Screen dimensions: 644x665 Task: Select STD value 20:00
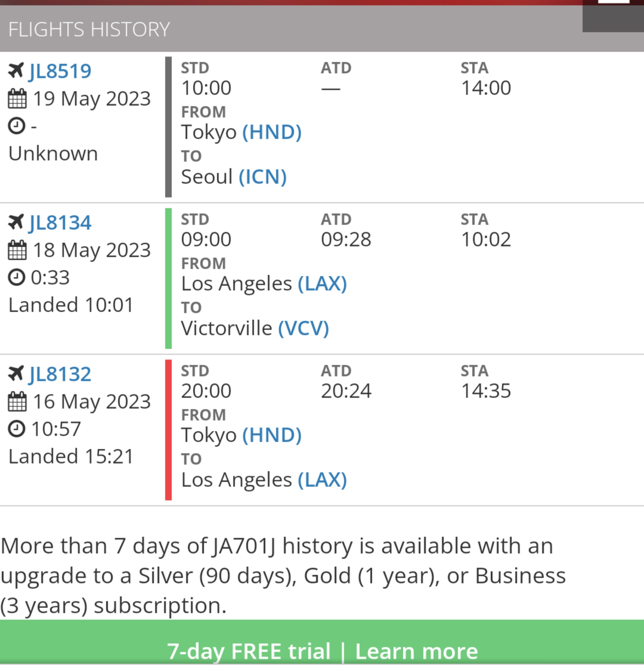[206, 391]
